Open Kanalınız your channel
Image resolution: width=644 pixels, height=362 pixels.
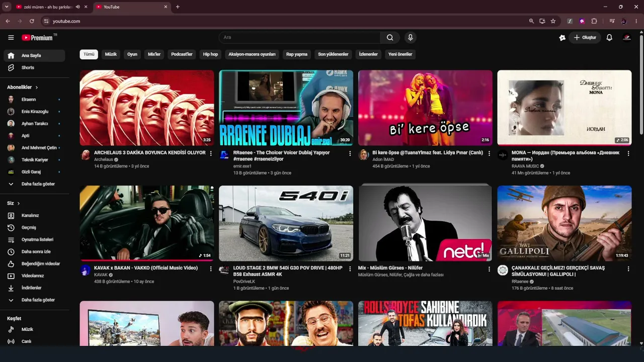[34, 215]
